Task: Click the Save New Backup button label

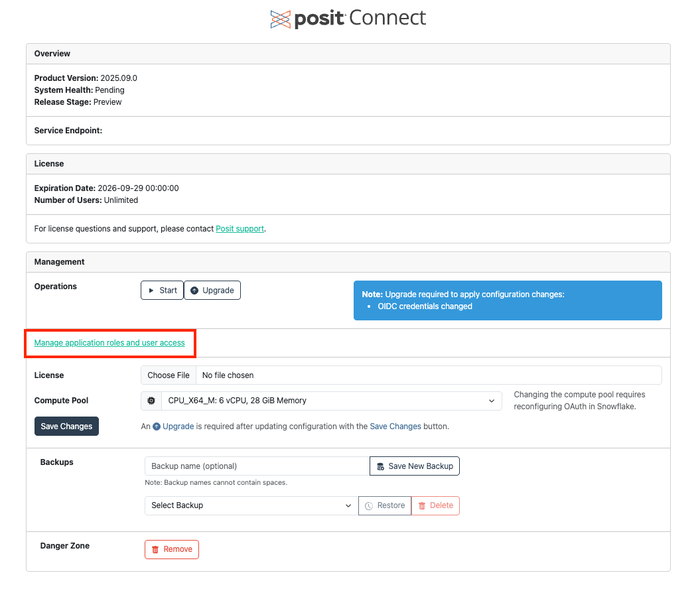Action: (x=421, y=466)
